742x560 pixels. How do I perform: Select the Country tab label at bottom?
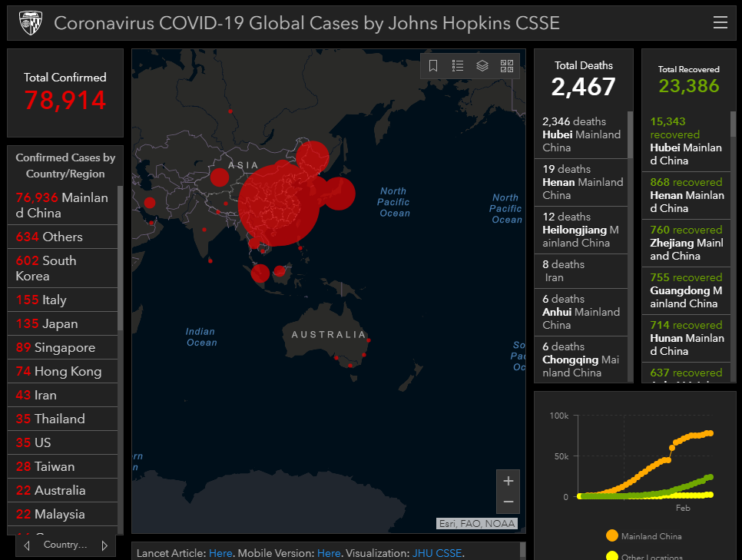pos(65,545)
